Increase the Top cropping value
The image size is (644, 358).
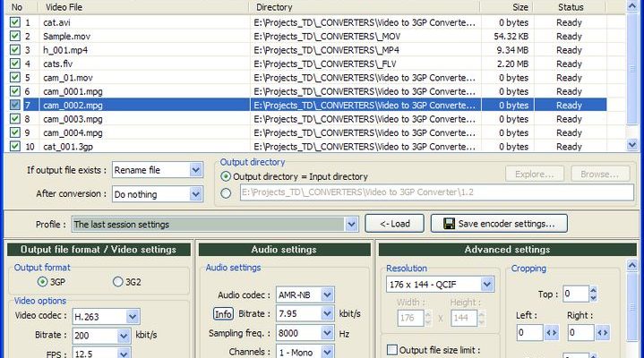point(593,290)
